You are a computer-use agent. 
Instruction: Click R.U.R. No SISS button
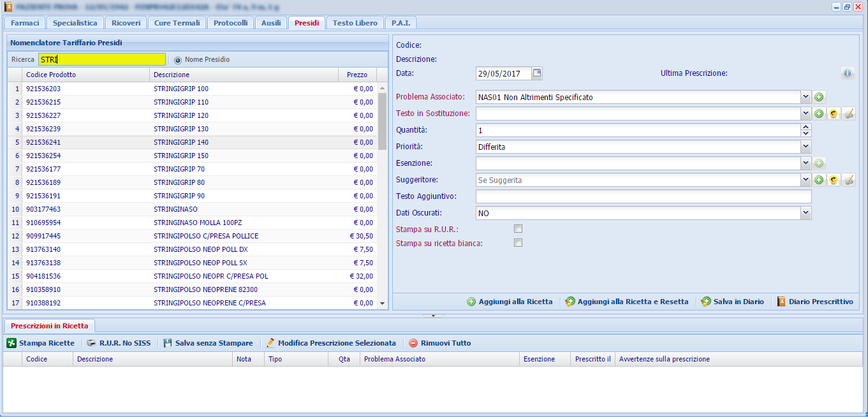tap(119, 343)
